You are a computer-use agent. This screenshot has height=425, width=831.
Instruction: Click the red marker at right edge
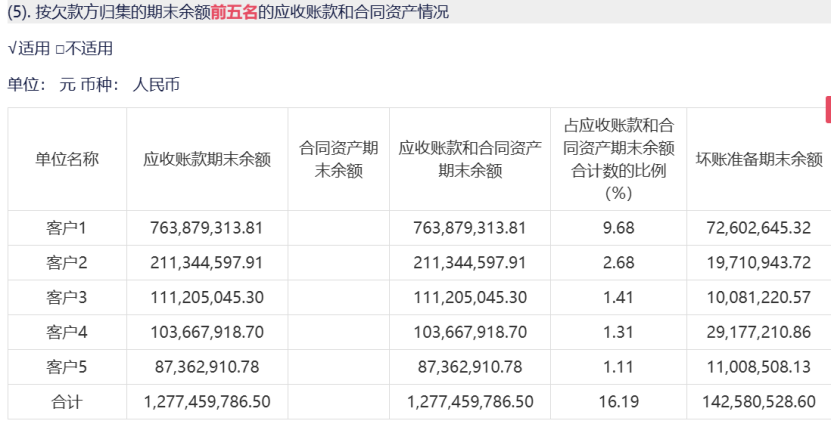point(827,107)
